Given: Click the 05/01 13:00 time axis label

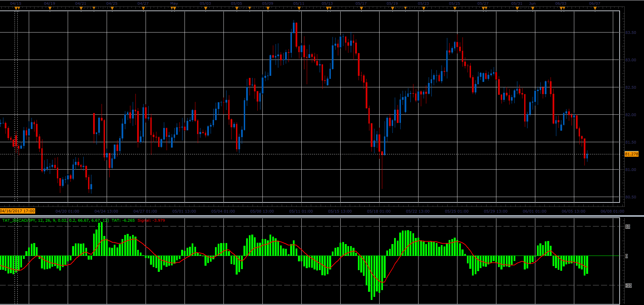Looking at the screenshot, I should 184,211.
